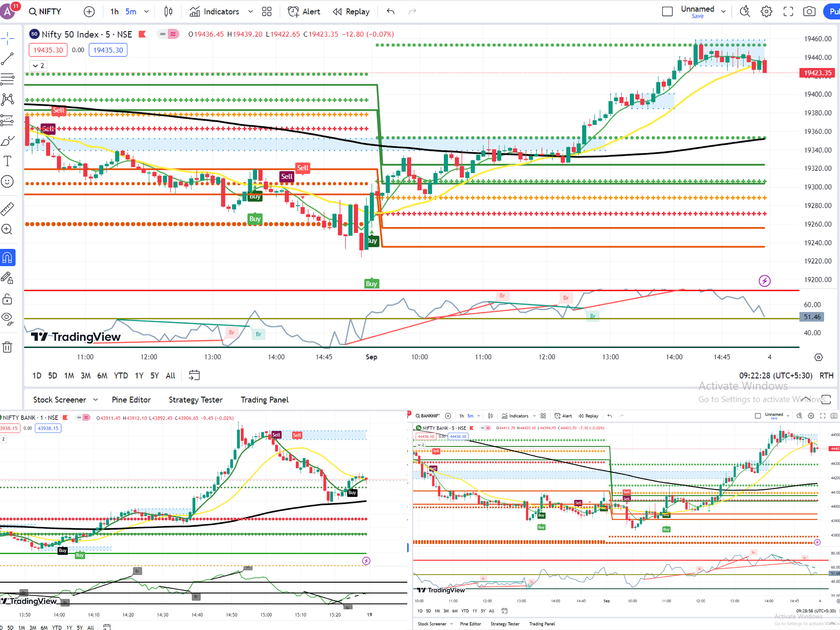Viewport: 840px width, 630px height.
Task: Select the 1Y date range button
Action: click(x=139, y=375)
